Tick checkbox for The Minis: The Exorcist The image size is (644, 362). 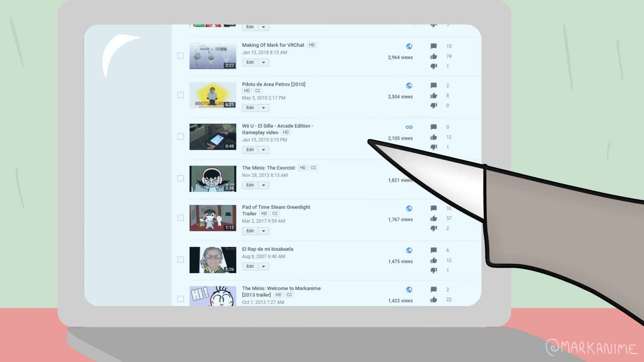click(180, 178)
